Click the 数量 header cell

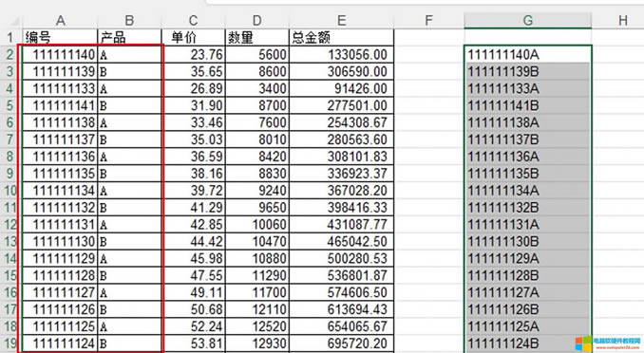[x=257, y=37]
